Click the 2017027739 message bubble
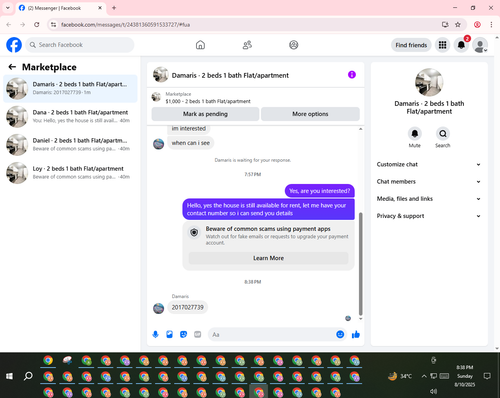Screen dimensions: 500x398 coord(187,307)
